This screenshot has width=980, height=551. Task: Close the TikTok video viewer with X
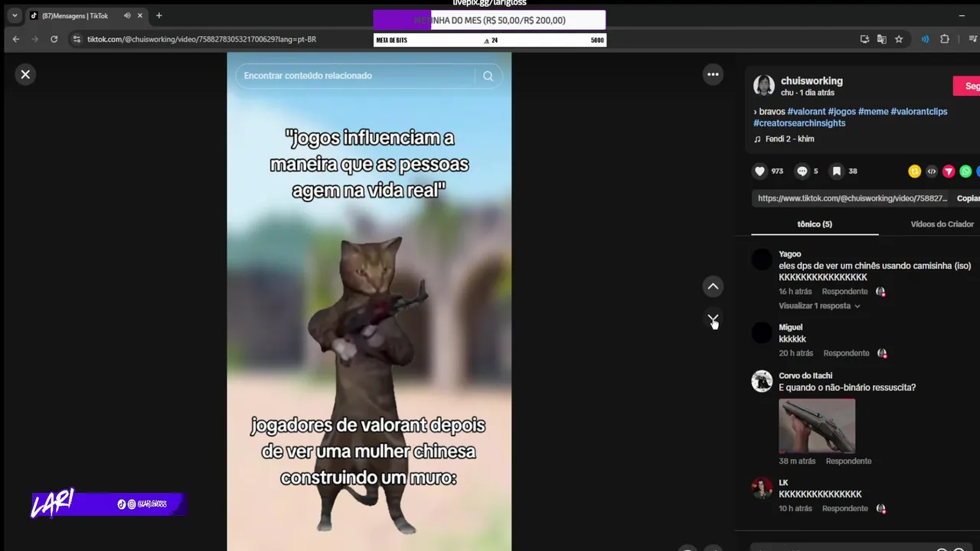(25, 74)
